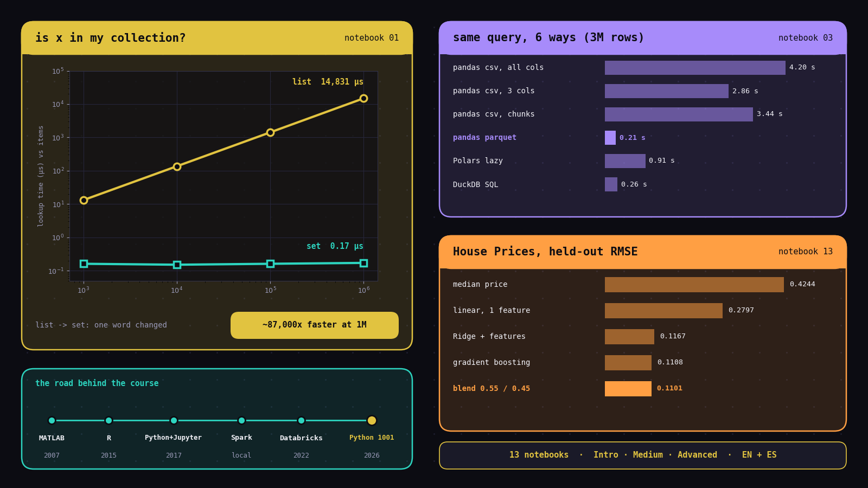Screen dimensions: 868x488
Task: Click the '~87,000x faster at 1M' pill
Action: tap(315, 325)
